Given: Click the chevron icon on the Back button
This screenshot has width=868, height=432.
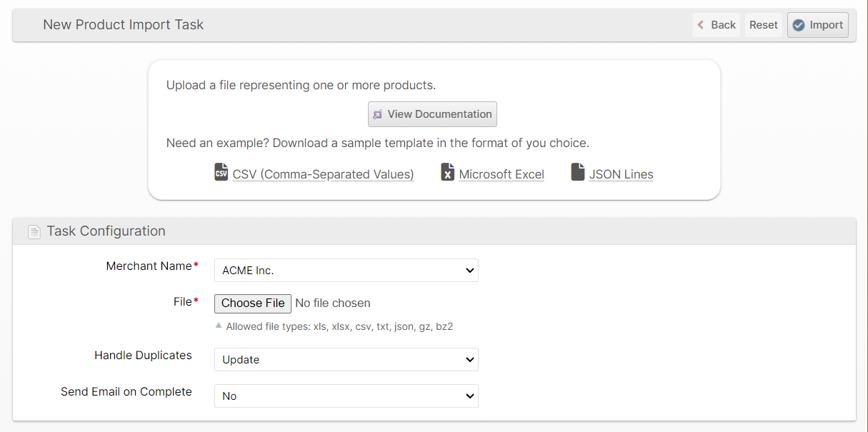Looking at the screenshot, I should pos(702,25).
